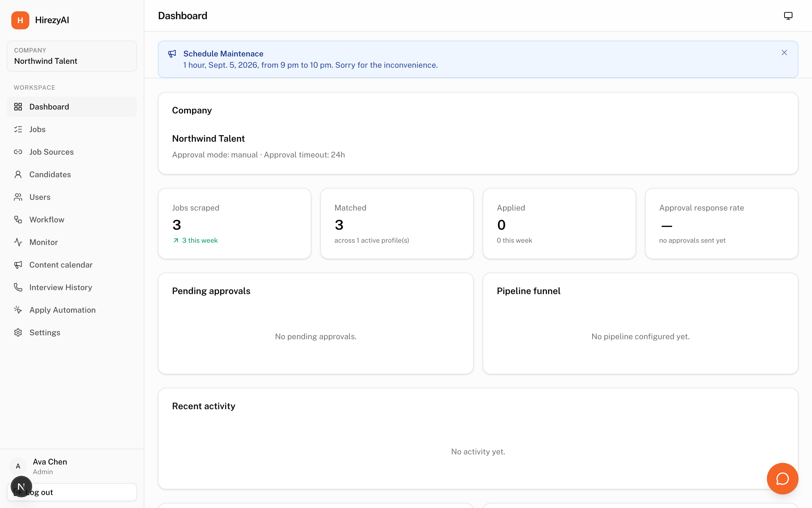Click the Jobs scraped stat card
Image resolution: width=812 pixels, height=508 pixels.
pyautogui.click(x=235, y=224)
